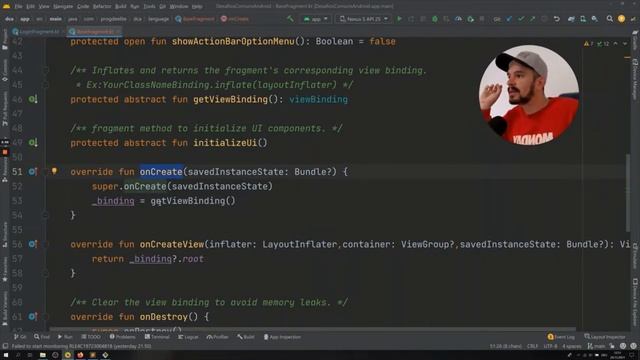Click the Apply Changes cloud icon
Viewport: 640px width, 360px height.
click(458, 19)
